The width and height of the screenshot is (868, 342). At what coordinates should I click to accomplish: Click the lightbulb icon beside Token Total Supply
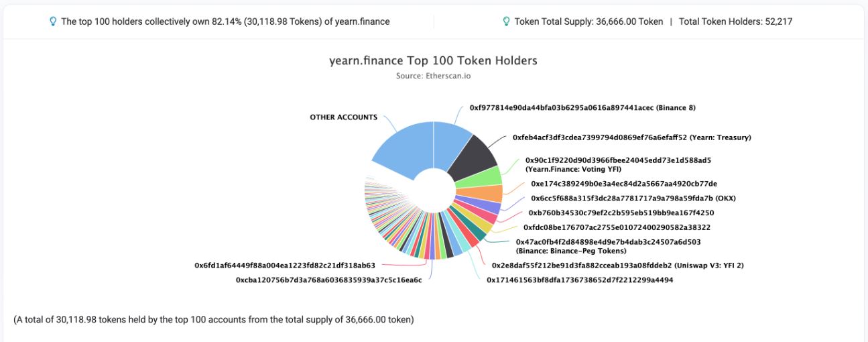[507, 21]
